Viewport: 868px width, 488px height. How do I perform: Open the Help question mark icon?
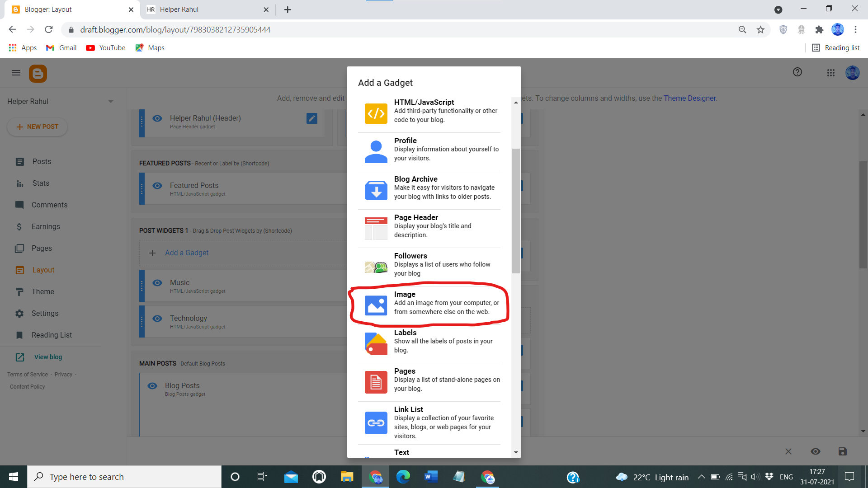[797, 72]
